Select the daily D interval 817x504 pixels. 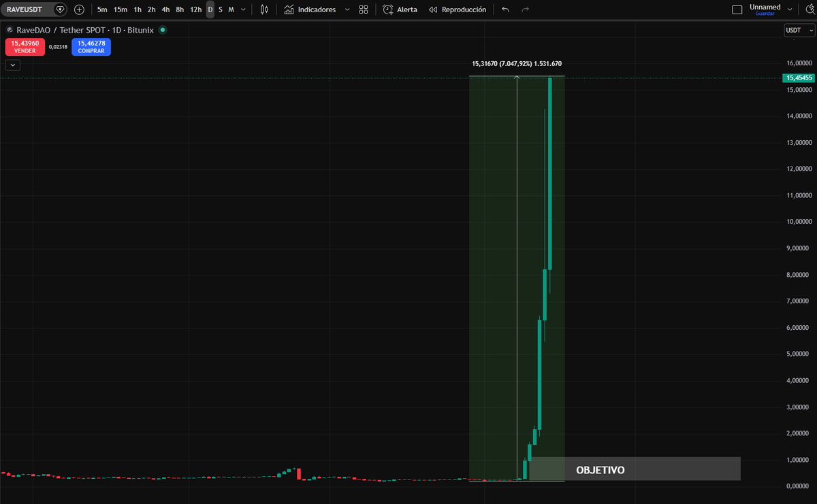pos(210,10)
